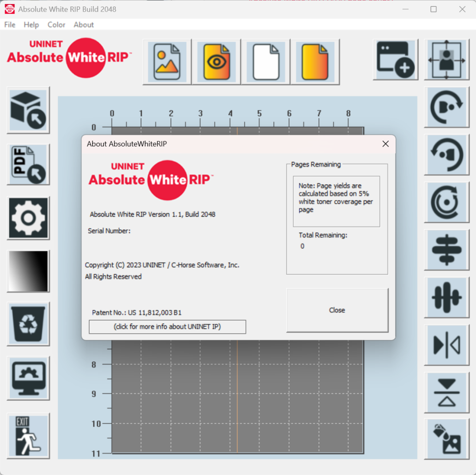The width and height of the screenshot is (476, 475).
Task: Click the horizontal bars center-align icon
Action: click(x=447, y=250)
